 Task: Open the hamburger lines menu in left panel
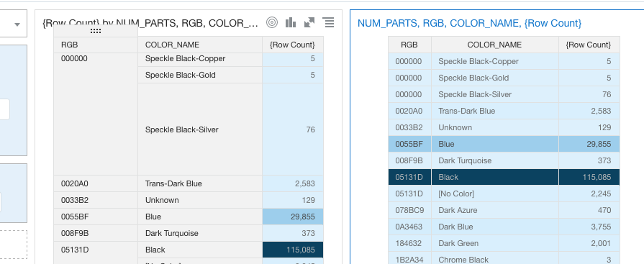coord(328,22)
